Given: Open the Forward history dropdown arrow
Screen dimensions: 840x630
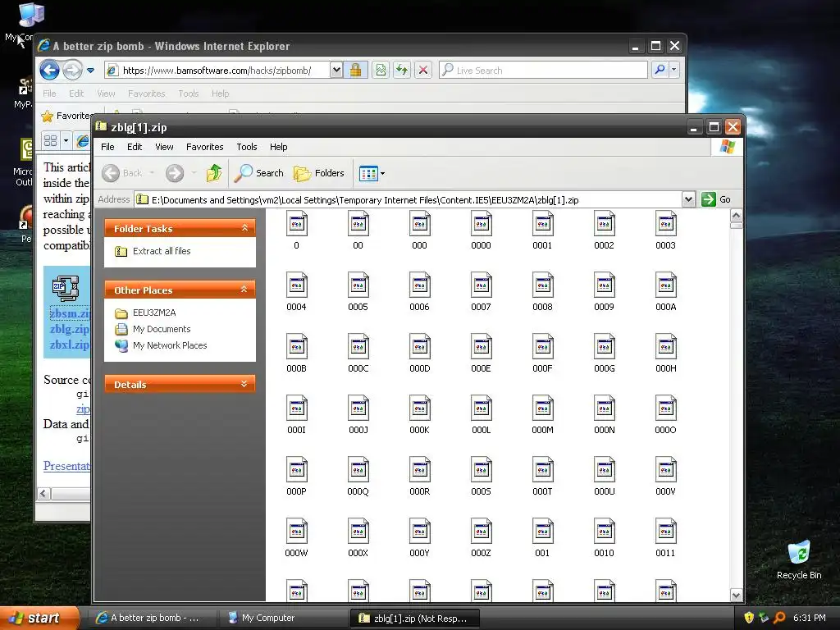Looking at the screenshot, I should click(x=194, y=173).
